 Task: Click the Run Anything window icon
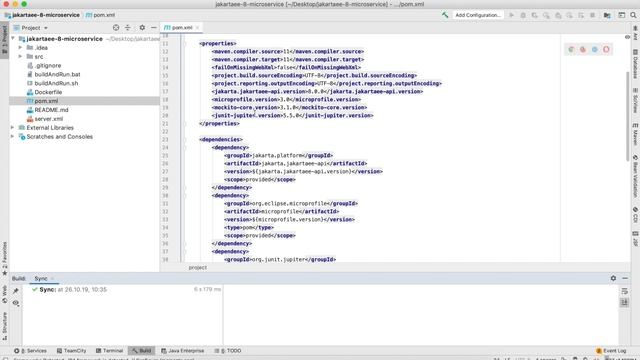click(x=622, y=15)
